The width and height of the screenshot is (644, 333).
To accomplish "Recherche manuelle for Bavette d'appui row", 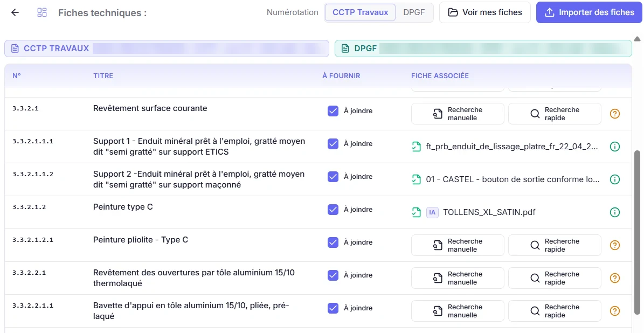I will coord(458,311).
